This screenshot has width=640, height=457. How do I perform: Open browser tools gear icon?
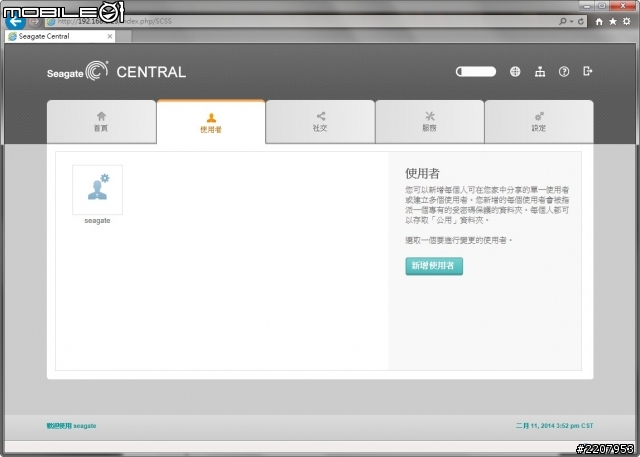(x=627, y=21)
